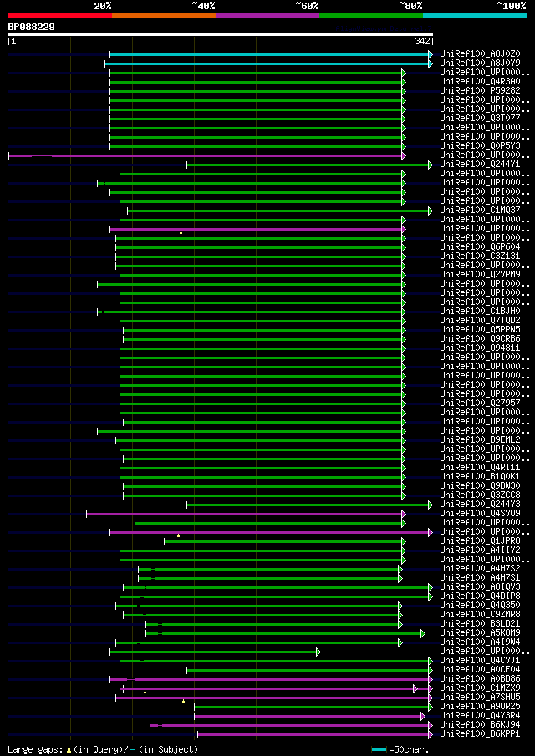Viewport: 535px width, 756px height.
Task: Click the red 20% identity color segment
Action: click(60, 15)
